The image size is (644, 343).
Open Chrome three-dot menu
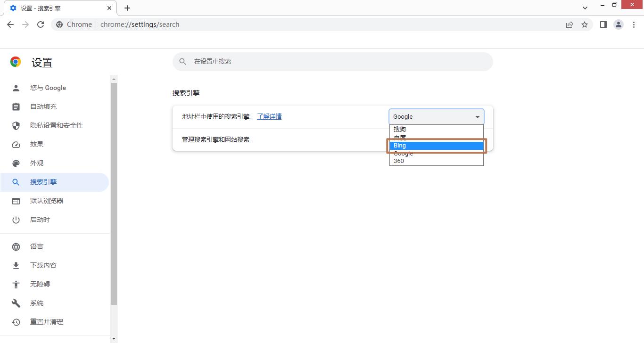click(634, 24)
